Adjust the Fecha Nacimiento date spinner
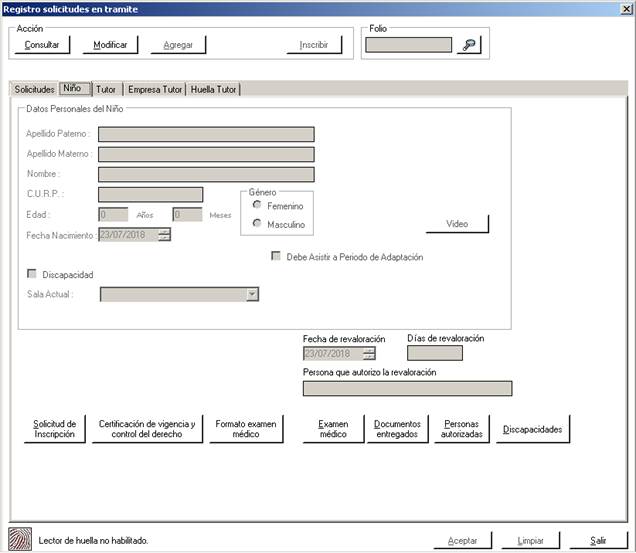 coord(164,235)
